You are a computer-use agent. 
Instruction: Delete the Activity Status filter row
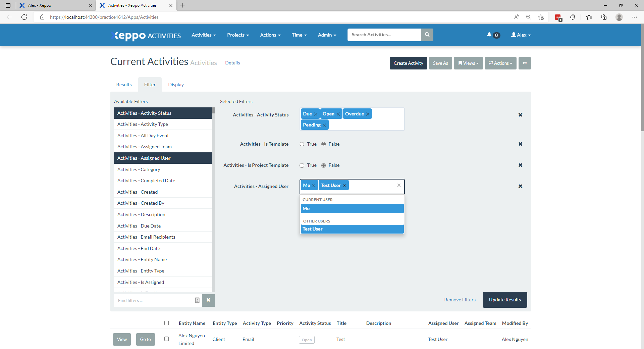point(520,115)
